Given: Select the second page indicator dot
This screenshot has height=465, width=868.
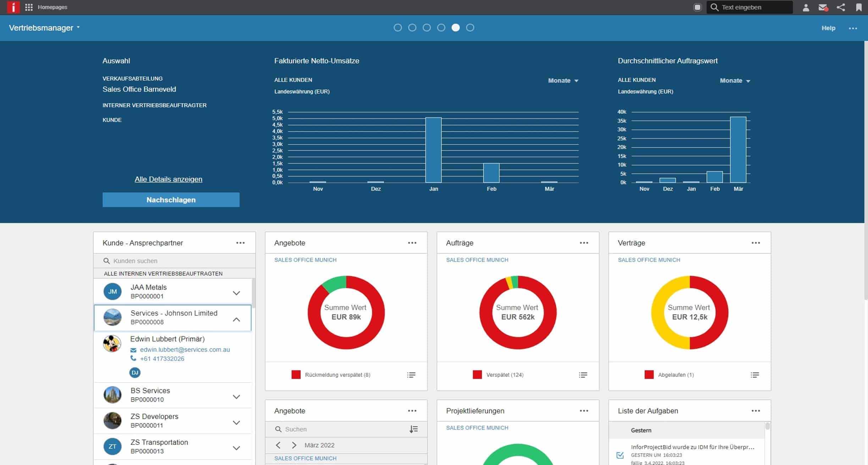Looking at the screenshot, I should coord(412,28).
